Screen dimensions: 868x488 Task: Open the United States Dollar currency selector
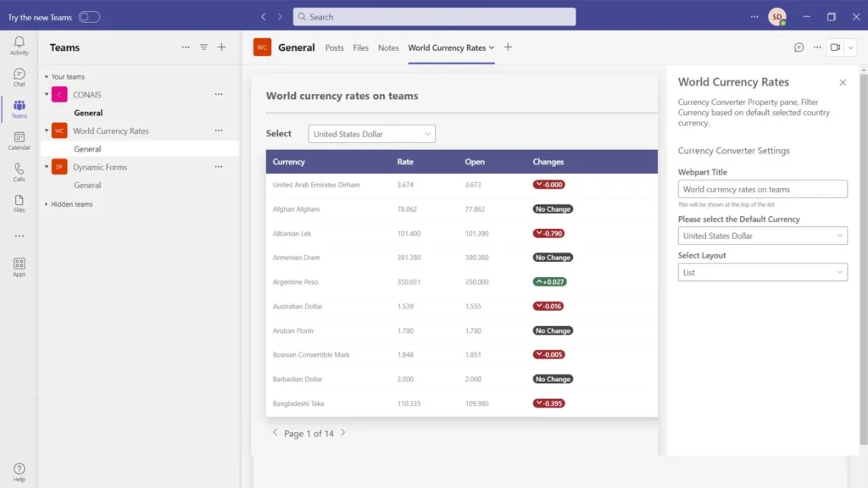tap(371, 133)
